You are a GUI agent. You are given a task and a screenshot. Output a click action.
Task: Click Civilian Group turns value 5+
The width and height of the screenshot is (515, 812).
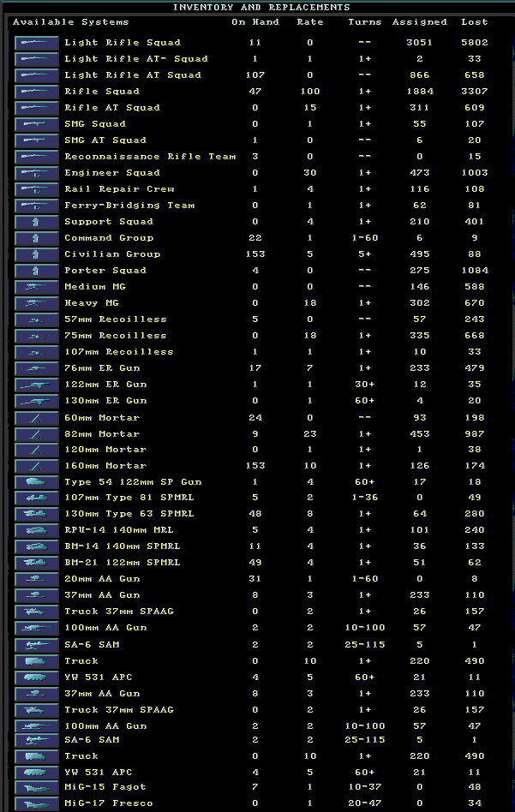365,254
